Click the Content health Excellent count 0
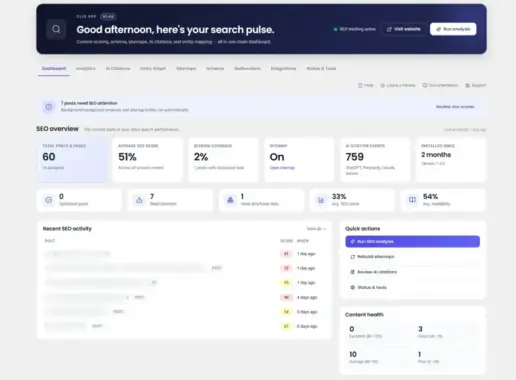This screenshot has width=516, height=380. coord(352,329)
